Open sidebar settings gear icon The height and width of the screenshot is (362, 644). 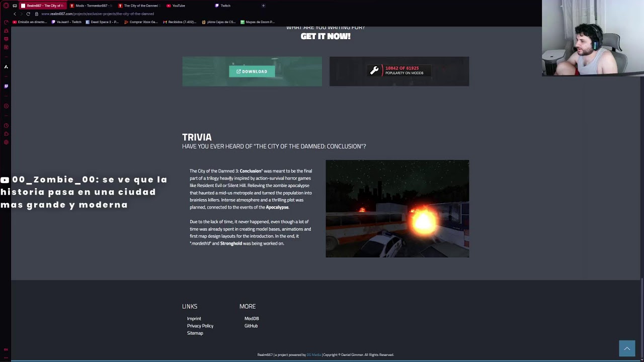(x=6, y=143)
